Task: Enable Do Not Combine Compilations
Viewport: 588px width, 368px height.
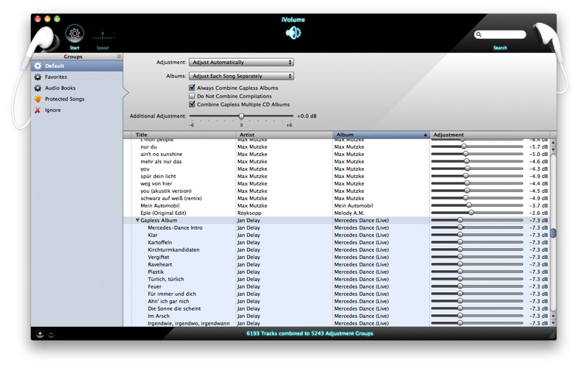Action: 192,96
